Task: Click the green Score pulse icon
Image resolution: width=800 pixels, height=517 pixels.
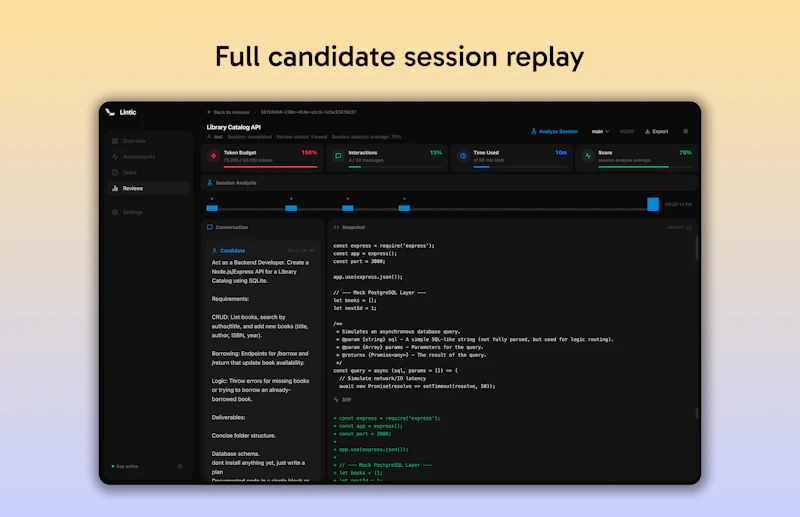Action: 588,156
